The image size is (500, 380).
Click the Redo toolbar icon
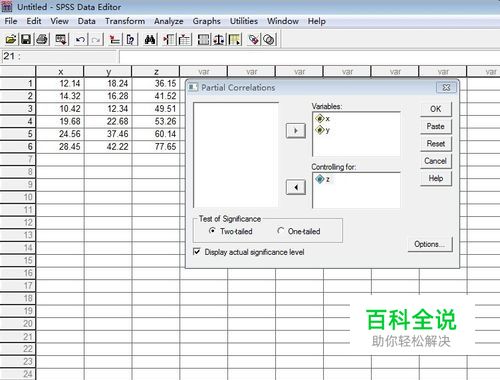point(96,40)
